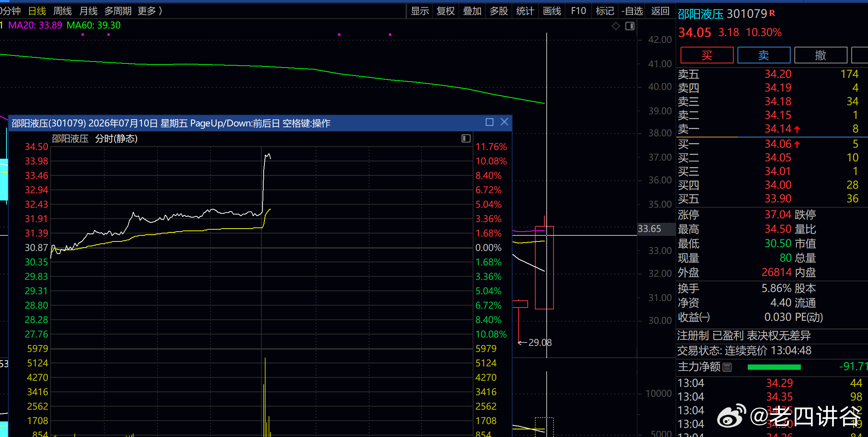
Task: Click the green 主力净额 progress bar
Action: 774,367
